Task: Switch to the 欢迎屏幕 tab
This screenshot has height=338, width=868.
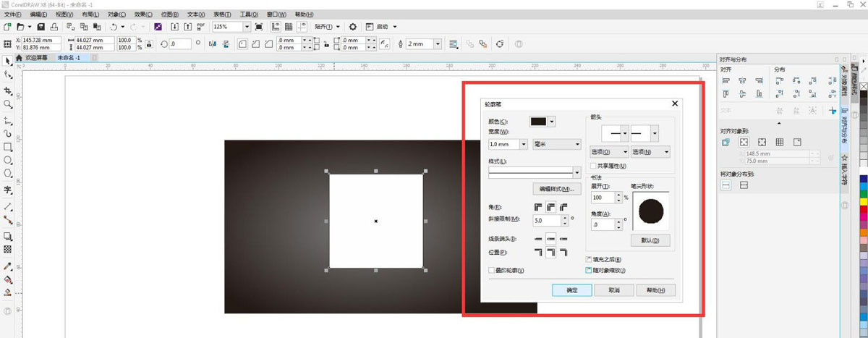Action: [x=32, y=57]
